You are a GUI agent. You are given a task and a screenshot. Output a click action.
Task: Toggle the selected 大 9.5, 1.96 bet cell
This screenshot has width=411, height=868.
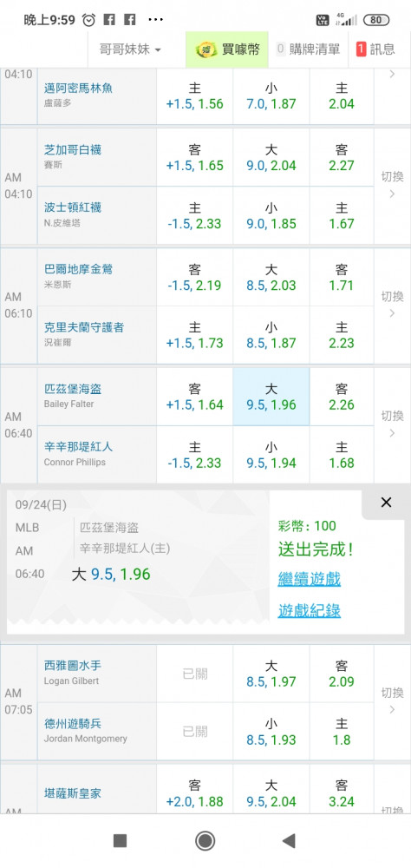[271, 397]
